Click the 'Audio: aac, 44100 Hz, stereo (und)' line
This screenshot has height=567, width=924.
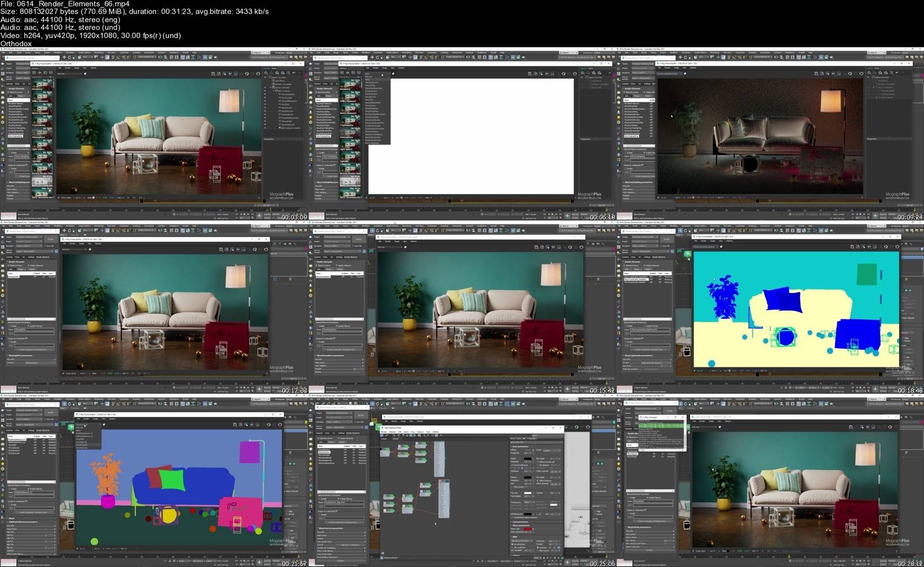coord(60,28)
